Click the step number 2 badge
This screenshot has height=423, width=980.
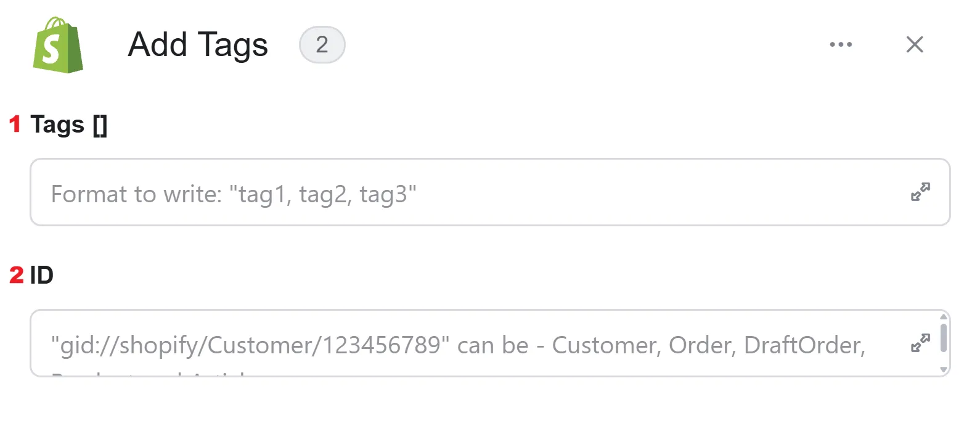click(322, 44)
